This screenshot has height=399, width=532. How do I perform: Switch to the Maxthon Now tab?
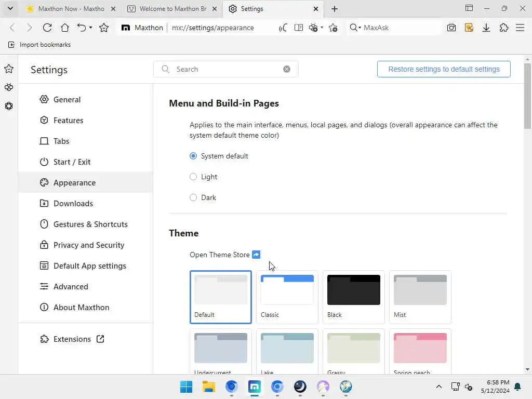71,9
